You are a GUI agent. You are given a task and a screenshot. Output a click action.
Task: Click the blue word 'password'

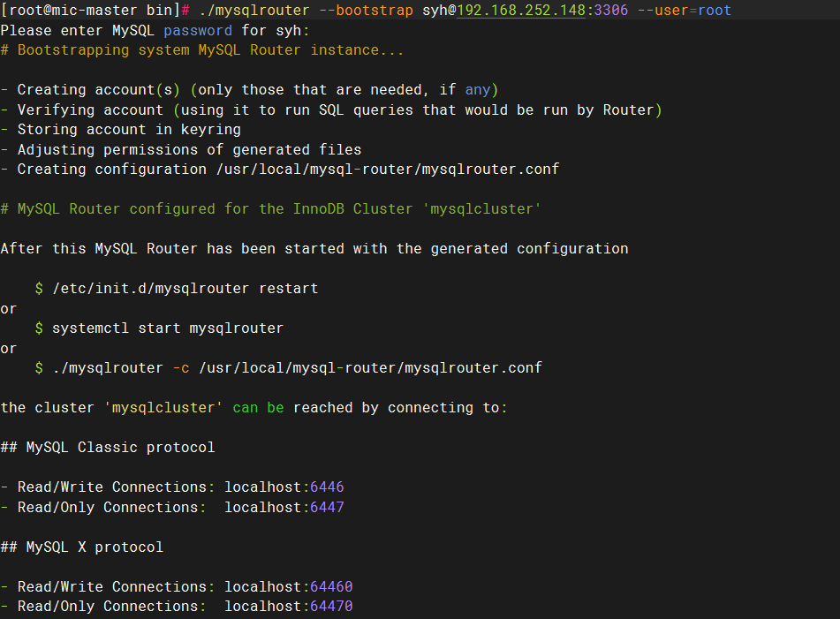click(198, 31)
